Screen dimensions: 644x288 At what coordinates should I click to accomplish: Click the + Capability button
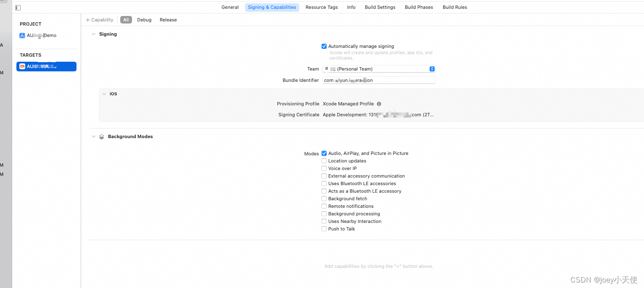tap(100, 20)
